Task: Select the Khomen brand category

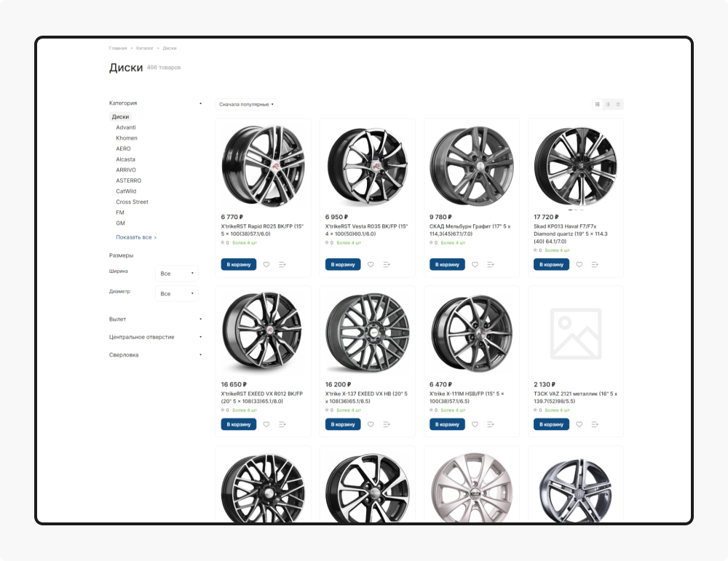Action: 126,138
